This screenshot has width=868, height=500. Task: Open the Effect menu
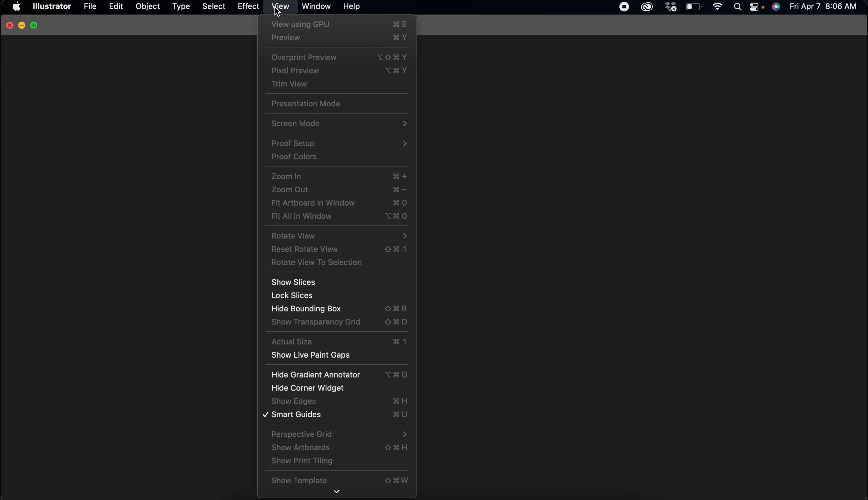click(x=248, y=7)
